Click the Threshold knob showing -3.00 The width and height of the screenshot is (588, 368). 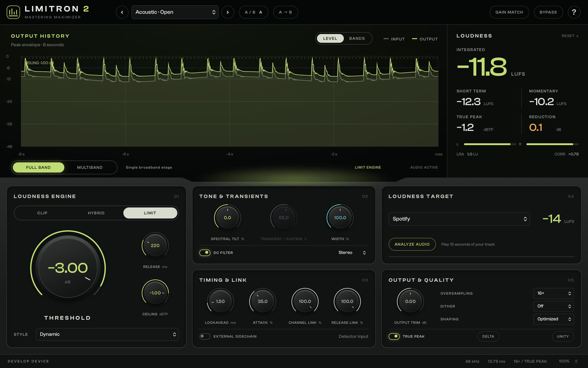click(68, 268)
